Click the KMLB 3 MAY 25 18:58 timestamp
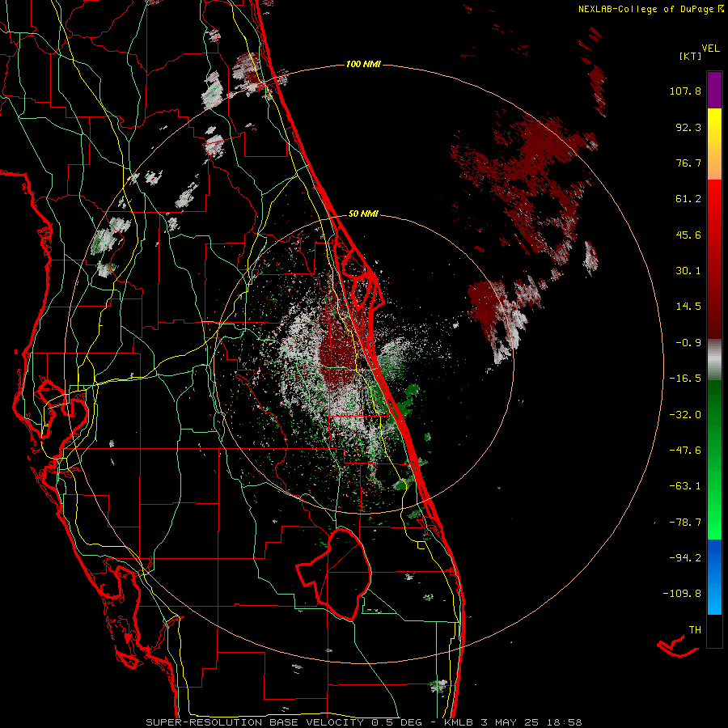 click(x=513, y=722)
